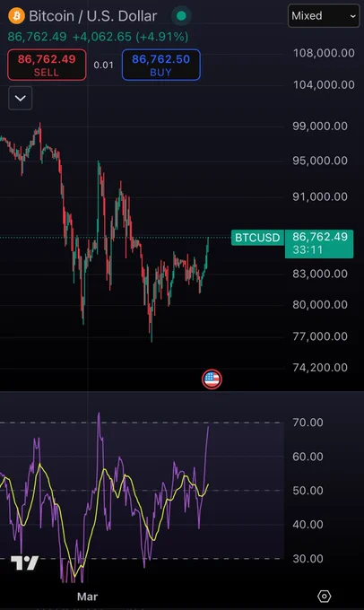The image size is (364, 610).
Task: Open the Mixed dropdown selector
Action: coord(324,16)
